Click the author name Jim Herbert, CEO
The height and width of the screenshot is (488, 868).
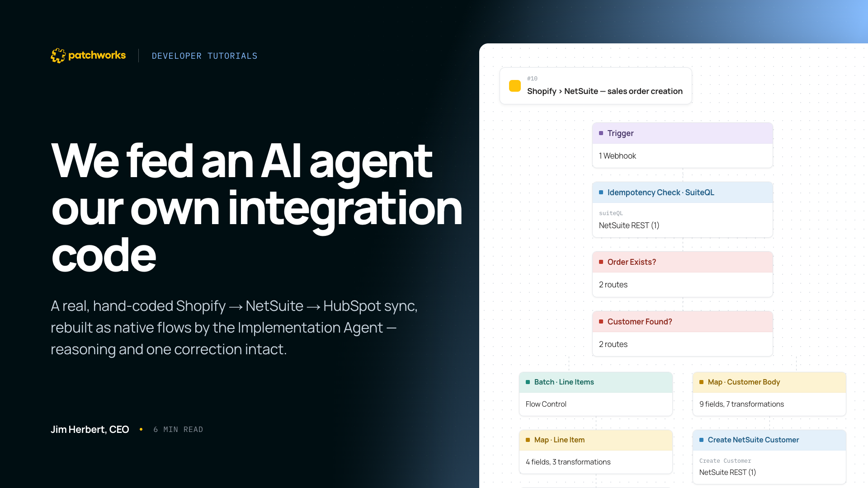tap(90, 430)
